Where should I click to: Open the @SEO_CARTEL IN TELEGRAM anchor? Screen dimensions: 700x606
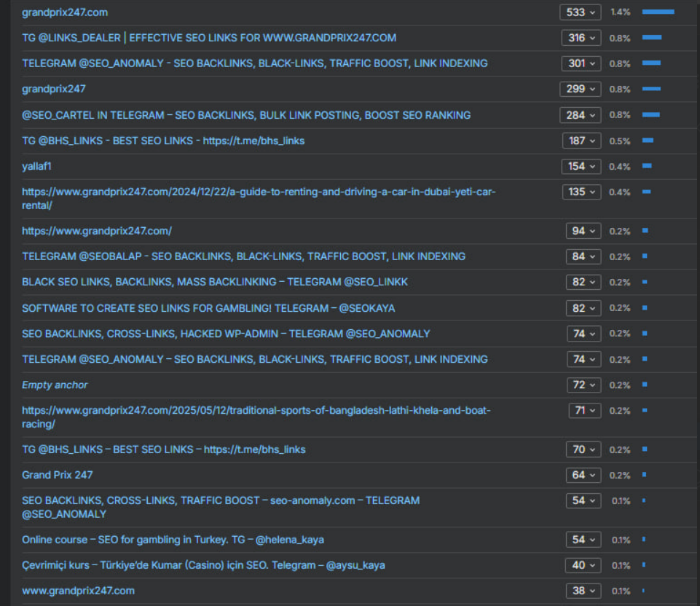(246, 115)
